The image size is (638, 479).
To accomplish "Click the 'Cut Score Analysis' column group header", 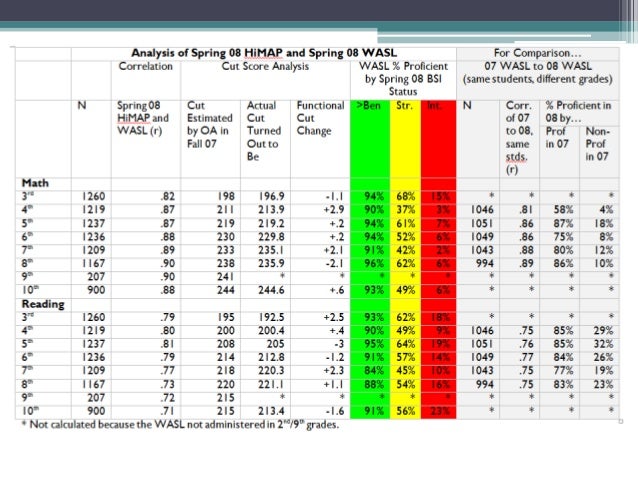I will click(265, 66).
